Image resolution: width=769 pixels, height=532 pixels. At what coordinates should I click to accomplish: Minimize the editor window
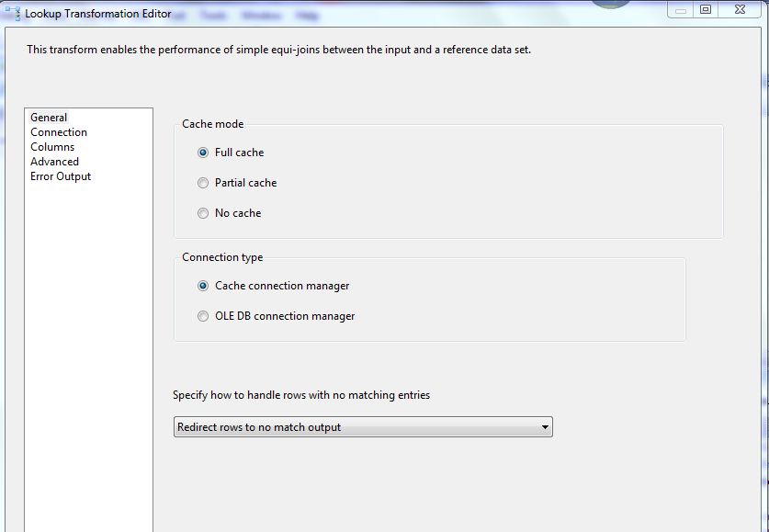tap(681, 9)
